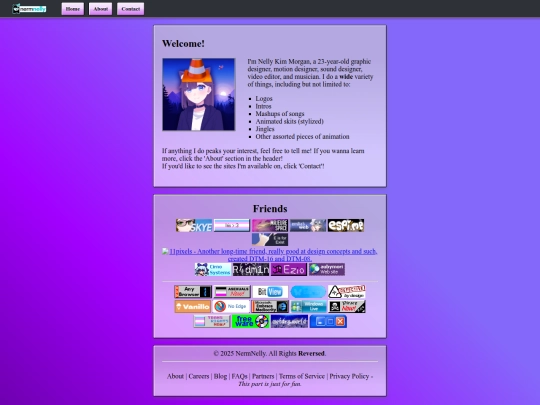Screen dimensions: 540x405
Task: Open the Malieure Space badge
Action: [270, 226]
